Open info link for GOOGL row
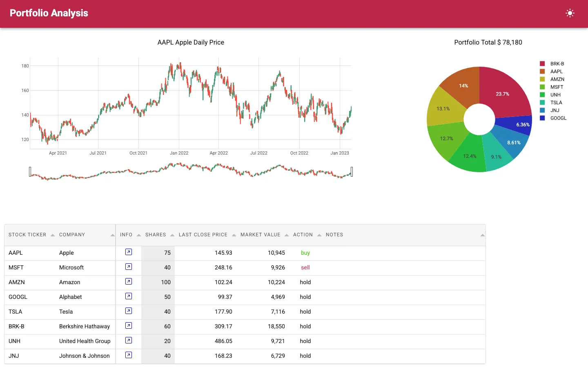Image resolution: width=588 pixels, height=368 pixels. pos(129,296)
